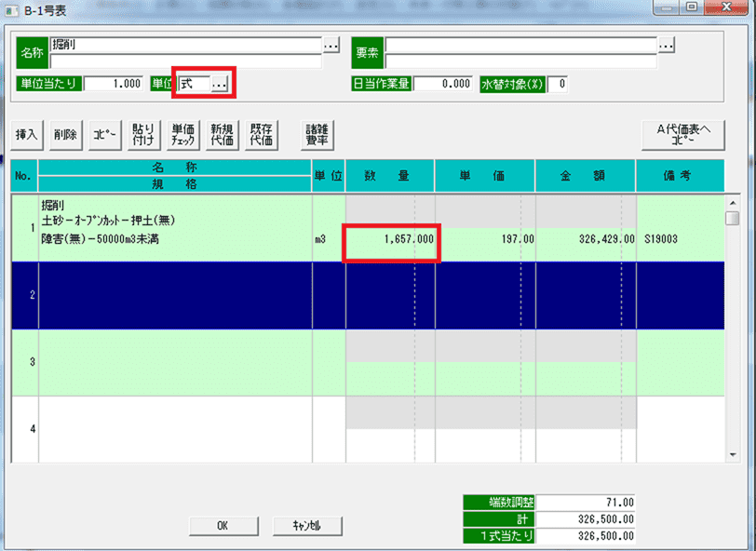Screen dimensions: 756x551
Task: Click the 挿入 (insert) toolbar button
Action: point(26,135)
